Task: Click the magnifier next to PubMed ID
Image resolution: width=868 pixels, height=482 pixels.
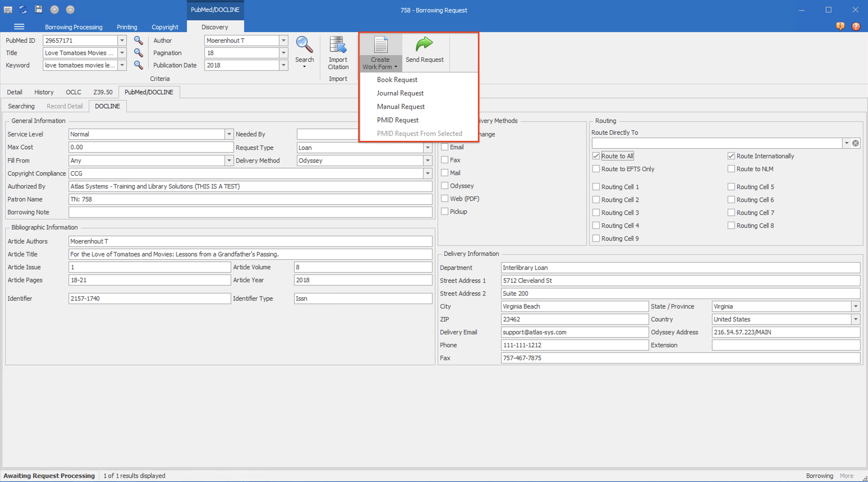Action: coord(138,40)
